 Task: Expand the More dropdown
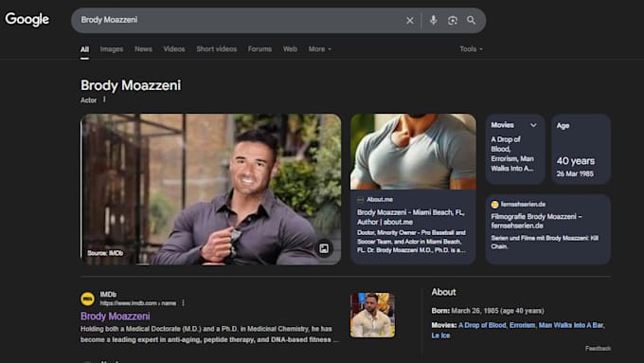point(320,49)
